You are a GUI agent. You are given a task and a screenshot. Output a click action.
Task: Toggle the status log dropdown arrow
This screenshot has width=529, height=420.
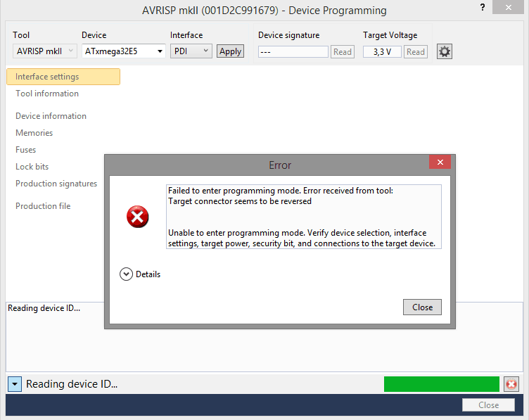click(x=15, y=384)
